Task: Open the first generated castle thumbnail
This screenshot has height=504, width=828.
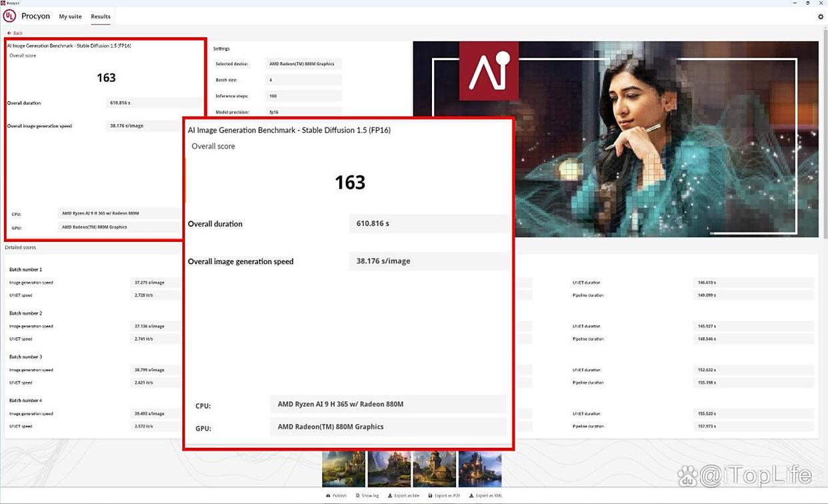Action: pyautogui.click(x=343, y=469)
